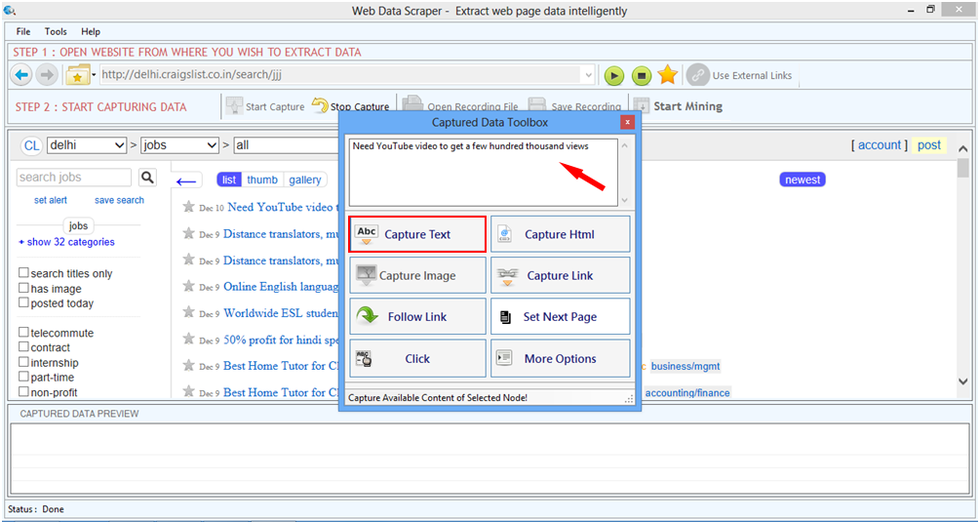Open the favorites folder icon
This screenshot has height=522, width=980.
(77, 76)
